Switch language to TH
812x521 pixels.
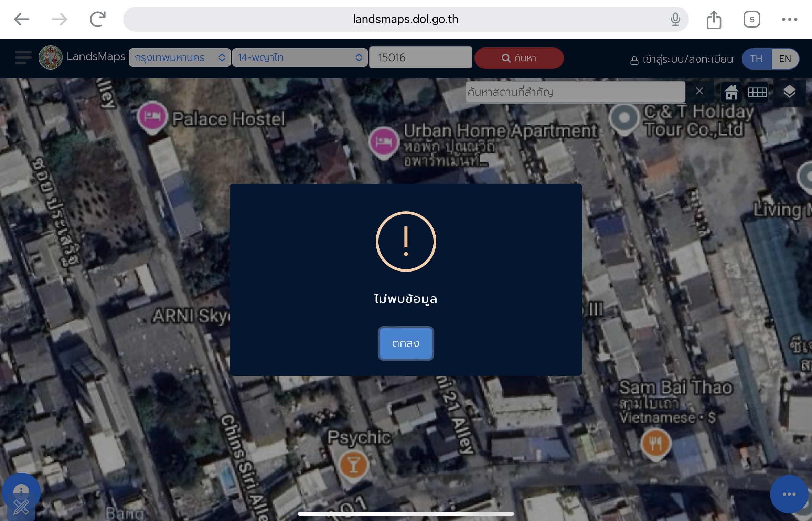(756, 59)
